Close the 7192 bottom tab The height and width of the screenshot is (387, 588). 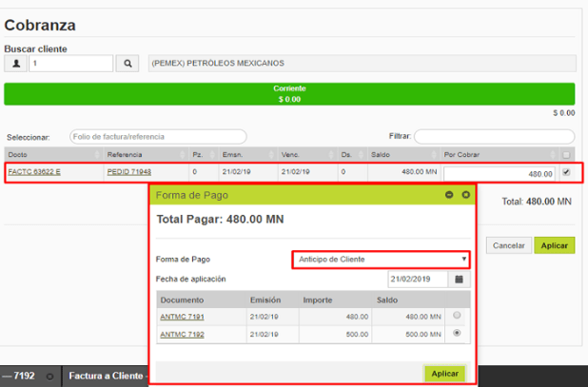coord(49,377)
